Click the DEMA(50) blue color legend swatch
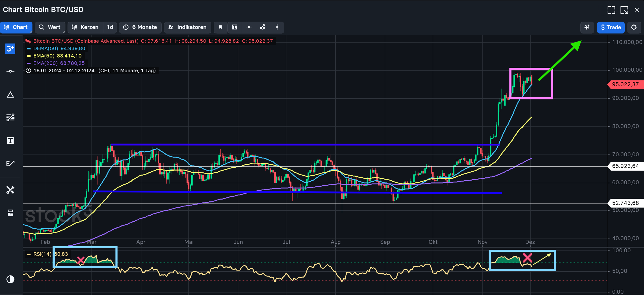This screenshot has height=295, width=644. coord(29,49)
